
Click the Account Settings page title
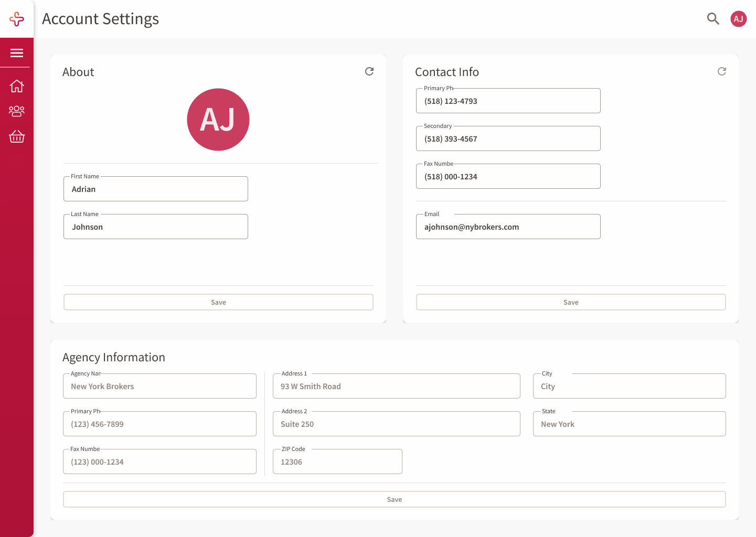coord(100,19)
